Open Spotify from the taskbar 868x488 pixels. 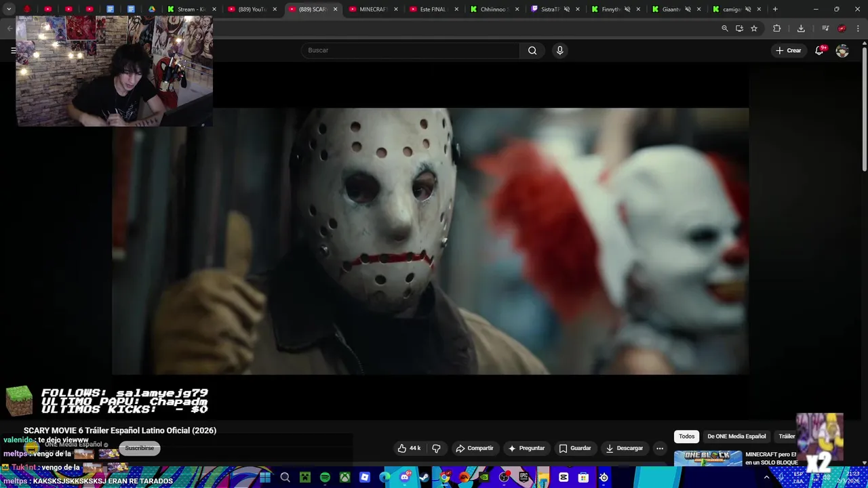pyautogui.click(x=325, y=477)
